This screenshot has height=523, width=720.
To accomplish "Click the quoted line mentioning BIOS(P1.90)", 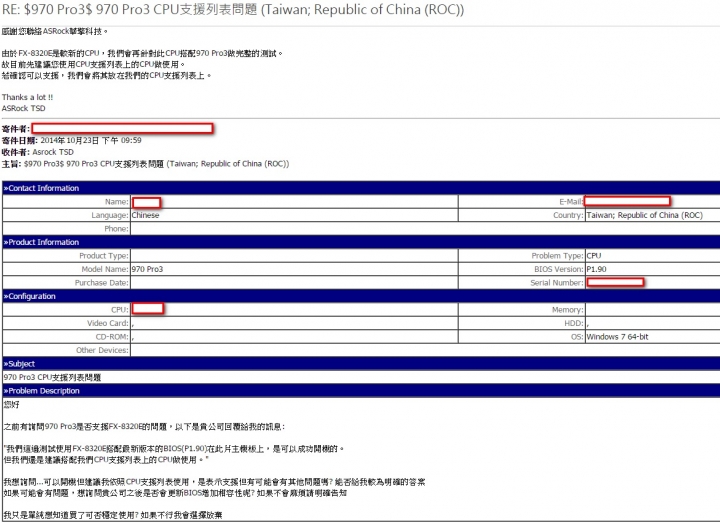I will point(174,449).
